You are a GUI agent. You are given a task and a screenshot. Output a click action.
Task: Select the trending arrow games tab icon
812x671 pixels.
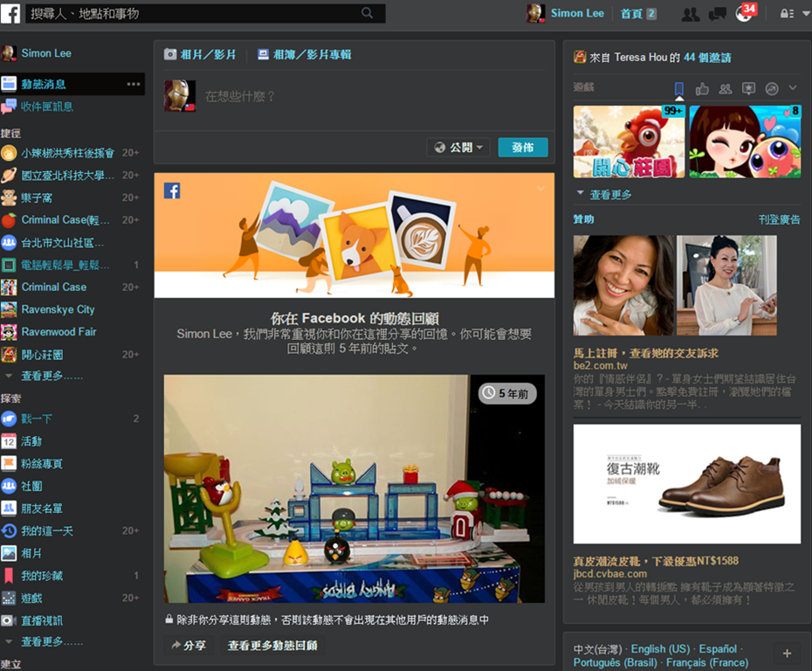pyautogui.click(x=772, y=89)
